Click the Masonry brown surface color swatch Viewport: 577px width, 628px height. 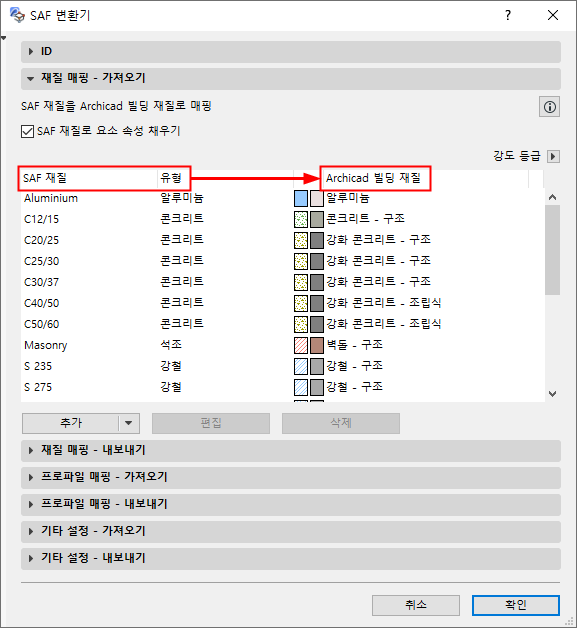point(317,345)
